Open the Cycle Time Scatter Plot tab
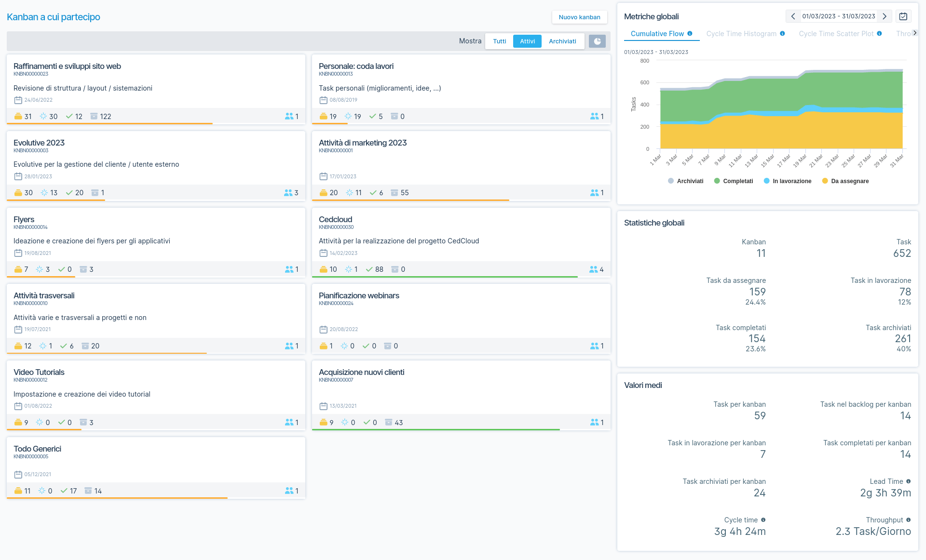Image resolution: width=926 pixels, height=560 pixels. 836,34
